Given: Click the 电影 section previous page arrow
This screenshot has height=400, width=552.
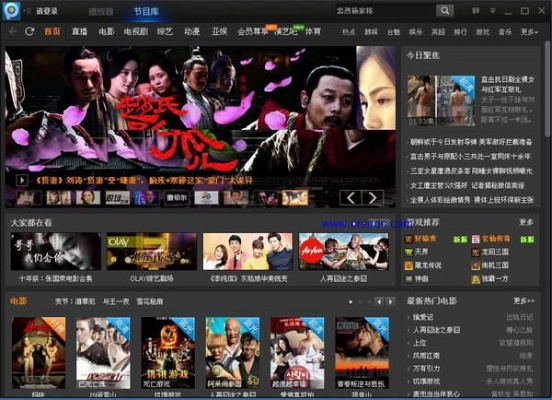Looking at the screenshot, I should click(379, 302).
